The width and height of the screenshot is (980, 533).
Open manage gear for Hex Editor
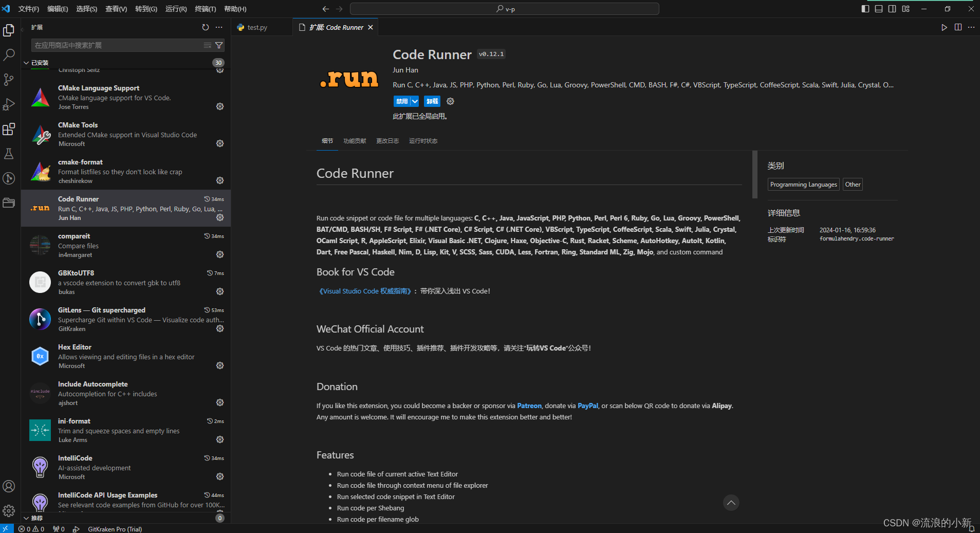220,365
